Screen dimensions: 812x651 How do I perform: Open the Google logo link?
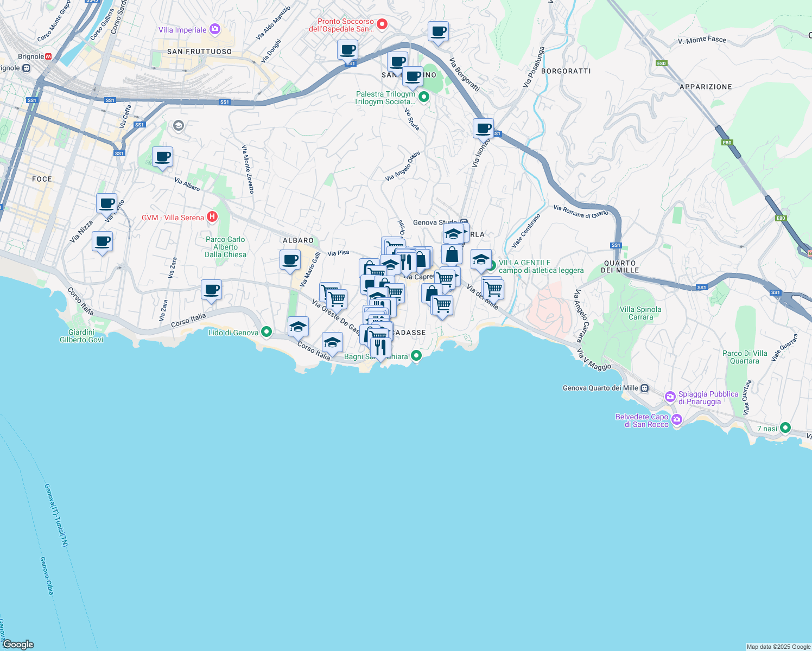click(x=18, y=644)
